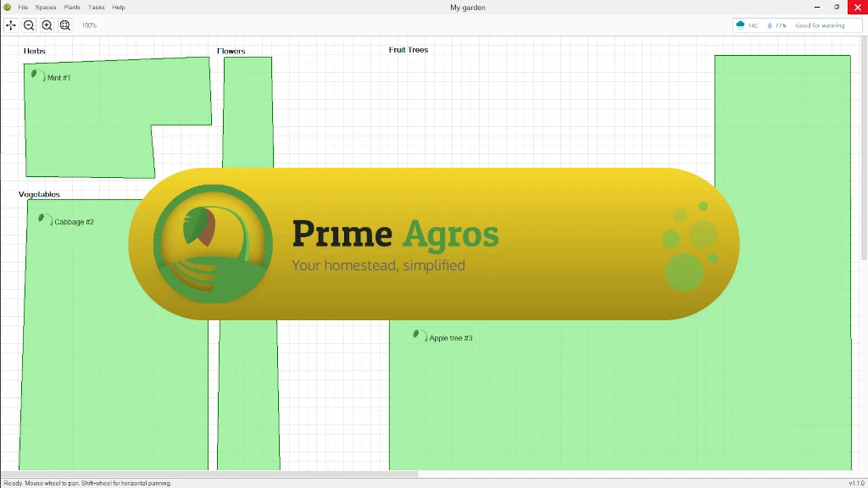868x488 pixels.
Task: Click the Prime Agros splash banner
Action: 433,244
